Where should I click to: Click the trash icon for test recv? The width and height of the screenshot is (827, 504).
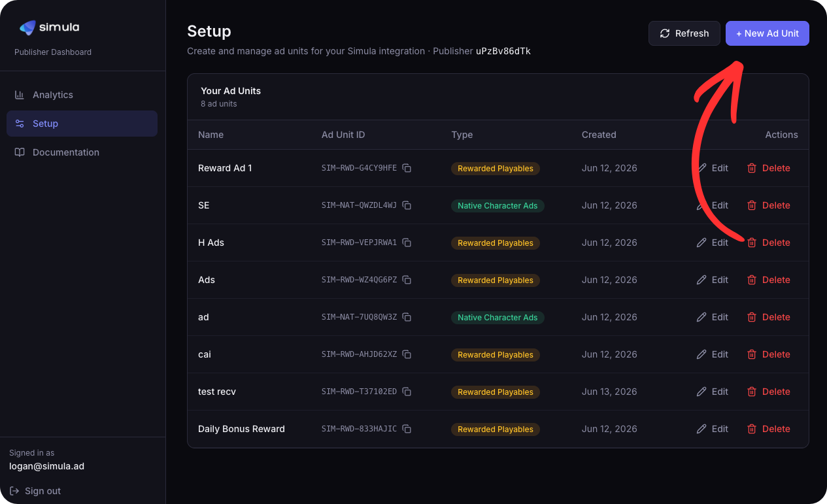752,392
